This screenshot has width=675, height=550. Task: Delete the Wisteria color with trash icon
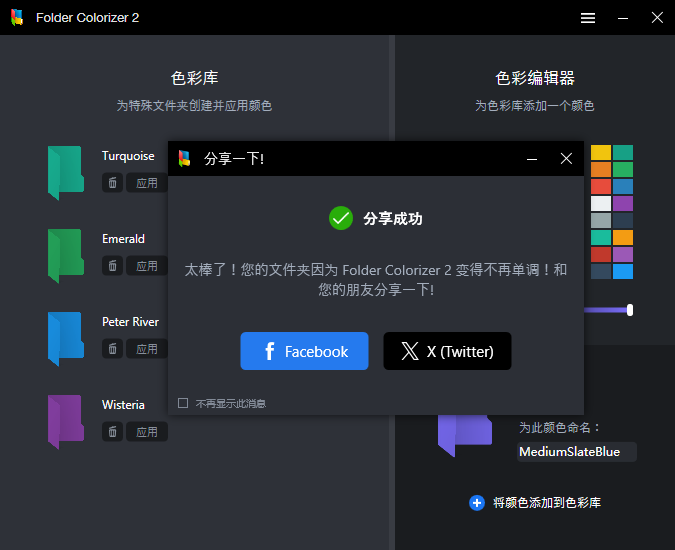[x=113, y=432]
